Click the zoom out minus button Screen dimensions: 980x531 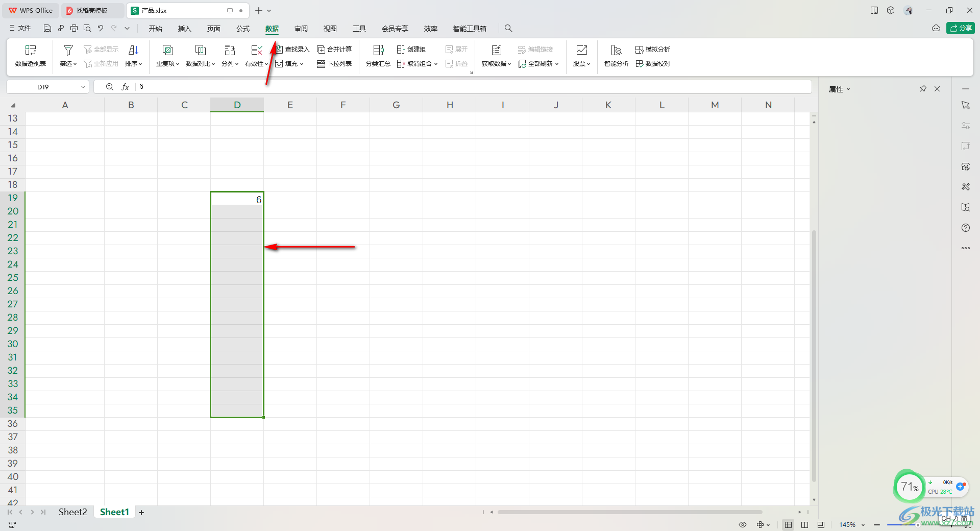coord(877,525)
